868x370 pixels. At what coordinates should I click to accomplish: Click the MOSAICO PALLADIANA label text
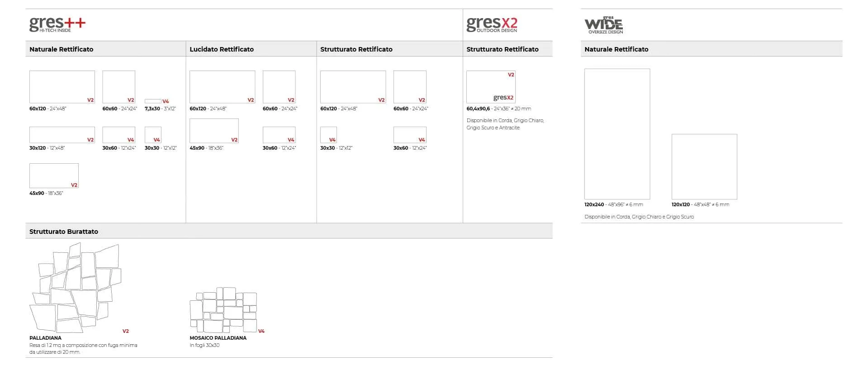tap(218, 338)
